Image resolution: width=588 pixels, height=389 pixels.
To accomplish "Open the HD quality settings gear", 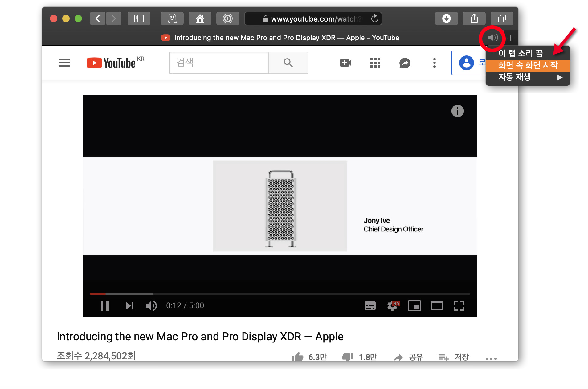I will click(393, 306).
